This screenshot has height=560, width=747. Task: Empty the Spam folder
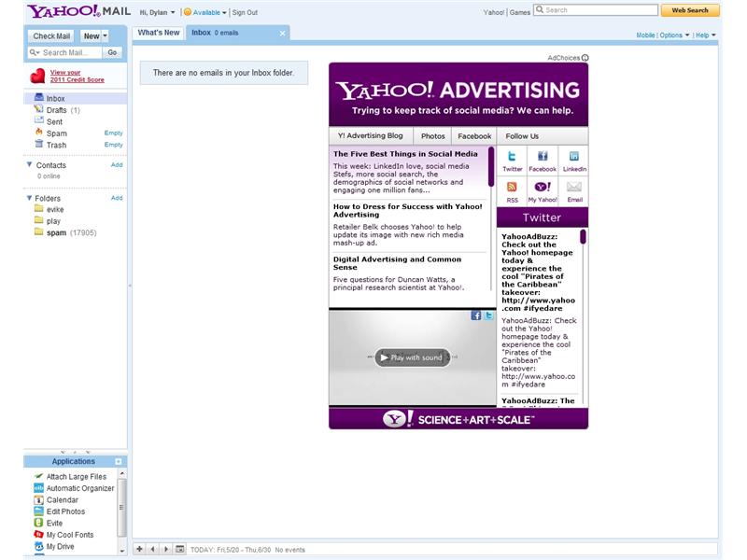[114, 133]
